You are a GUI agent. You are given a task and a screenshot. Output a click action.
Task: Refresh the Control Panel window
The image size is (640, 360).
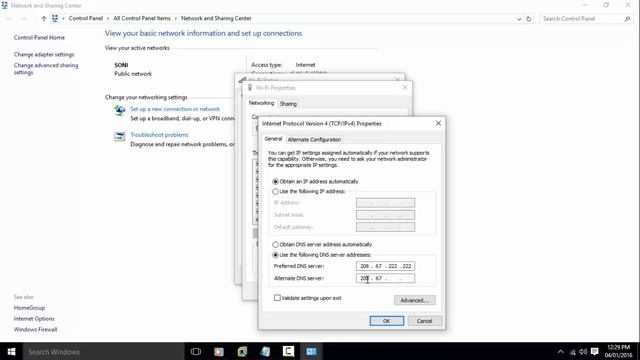coord(529,19)
